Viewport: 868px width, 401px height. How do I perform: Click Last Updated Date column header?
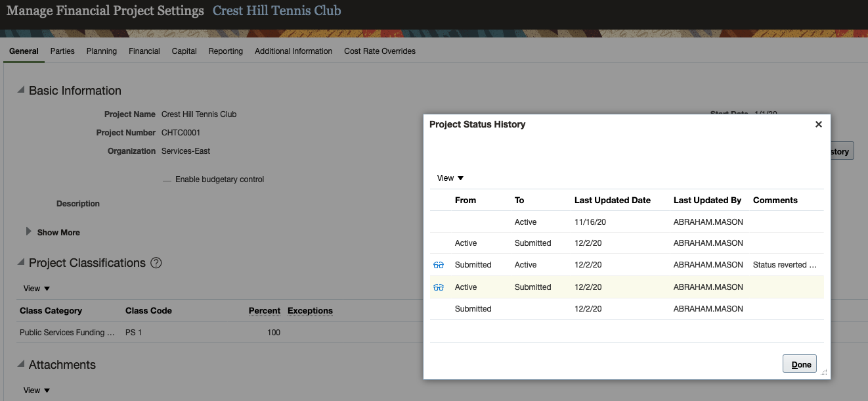tap(613, 200)
